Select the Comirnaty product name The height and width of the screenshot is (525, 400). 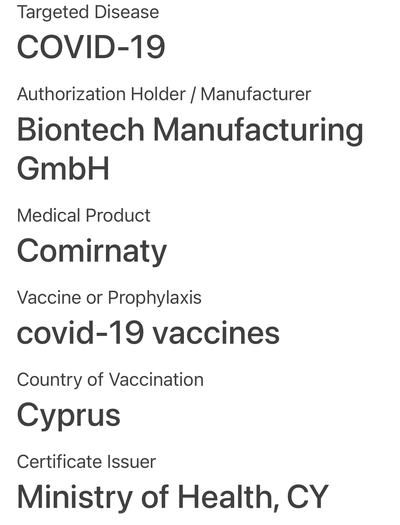[92, 251]
